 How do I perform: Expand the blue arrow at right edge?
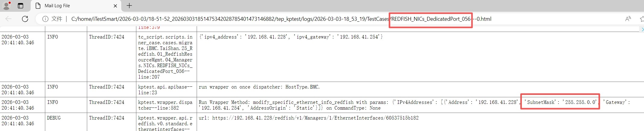pyautogui.click(x=642, y=29)
